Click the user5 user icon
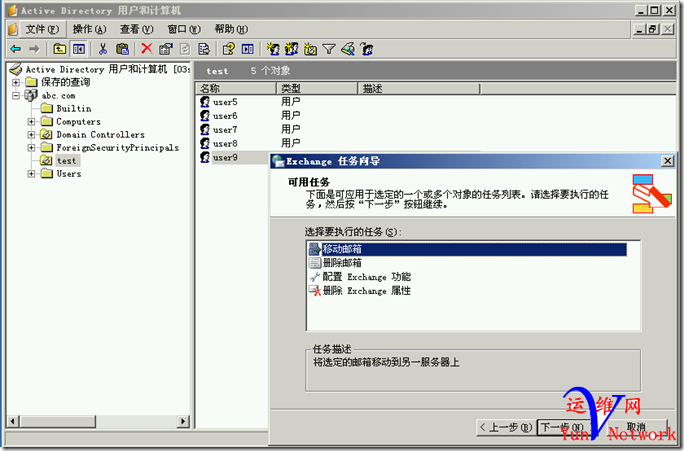Viewport: 684px width, 451px height. (x=205, y=102)
